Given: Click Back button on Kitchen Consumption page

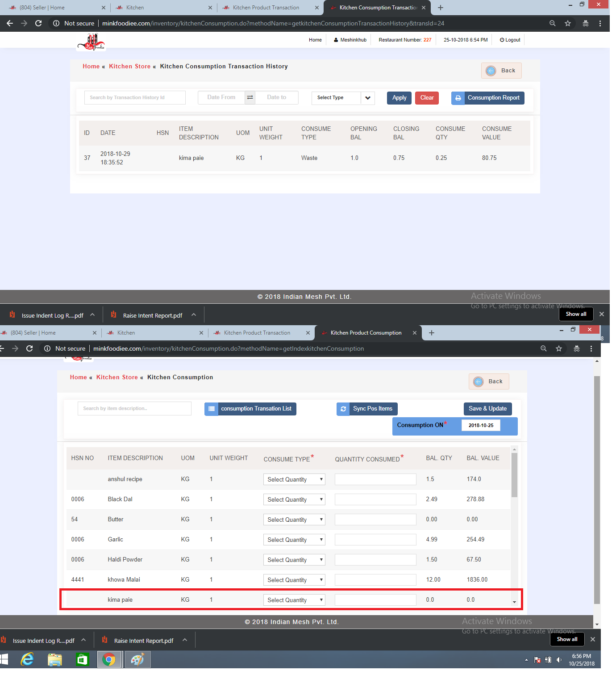Looking at the screenshot, I should pyautogui.click(x=489, y=381).
